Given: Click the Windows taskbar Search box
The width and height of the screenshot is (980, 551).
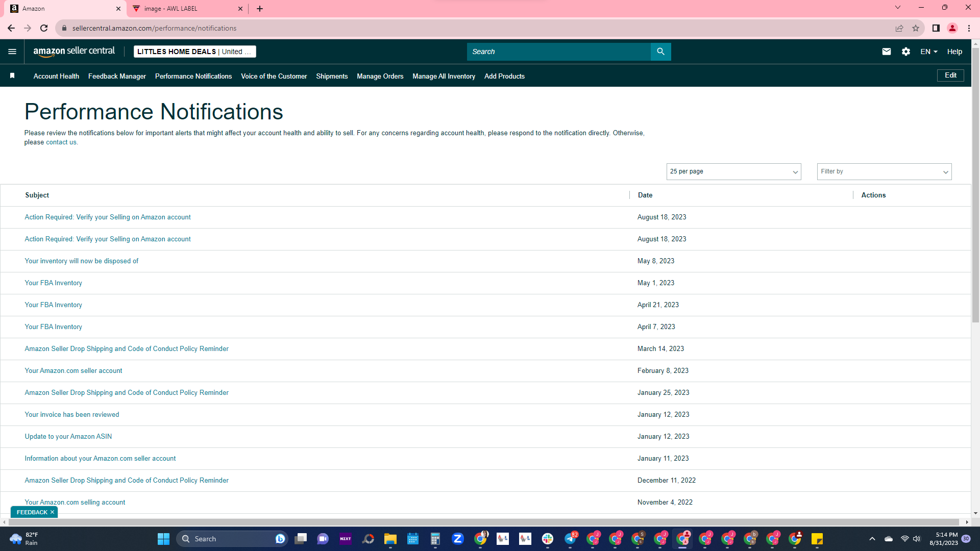Looking at the screenshot, I should click(x=232, y=539).
